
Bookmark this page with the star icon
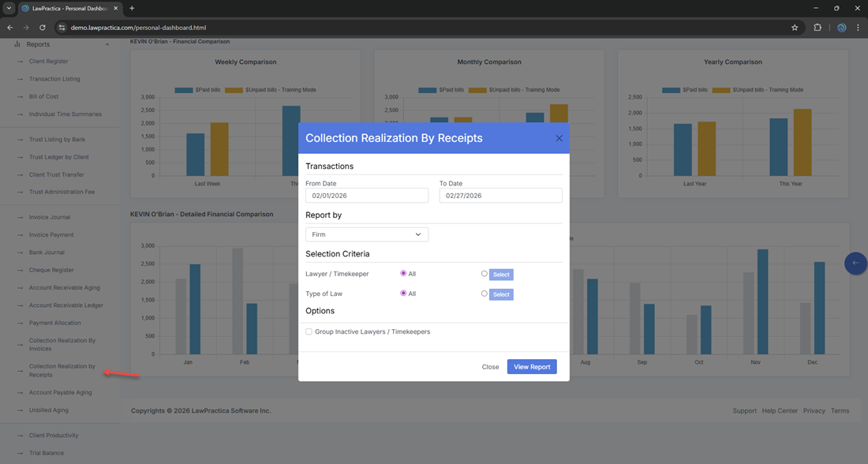point(795,28)
